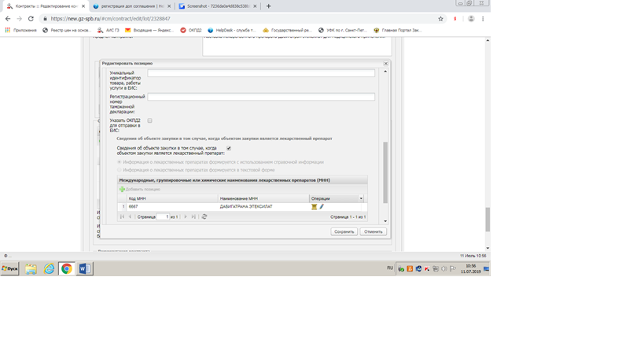This screenshot has height=362, width=644.
Task: Open the Главная Портал Зак... bookmark
Action: point(398,30)
